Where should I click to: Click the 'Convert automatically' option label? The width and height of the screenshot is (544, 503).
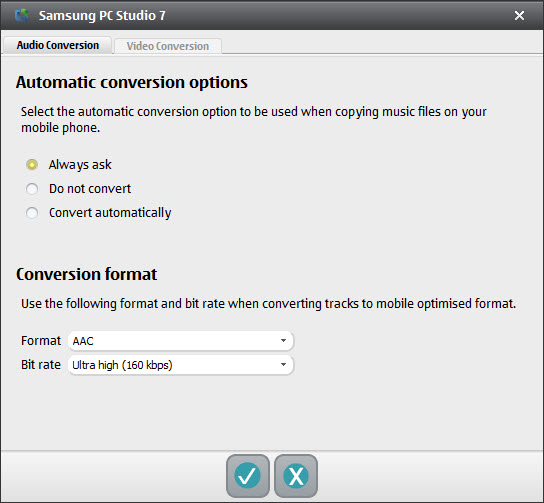110,213
